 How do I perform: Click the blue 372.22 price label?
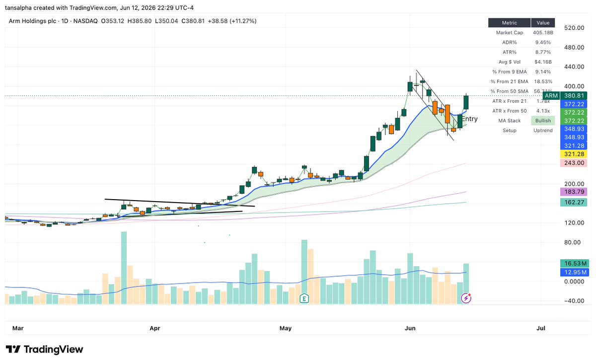tap(574, 104)
